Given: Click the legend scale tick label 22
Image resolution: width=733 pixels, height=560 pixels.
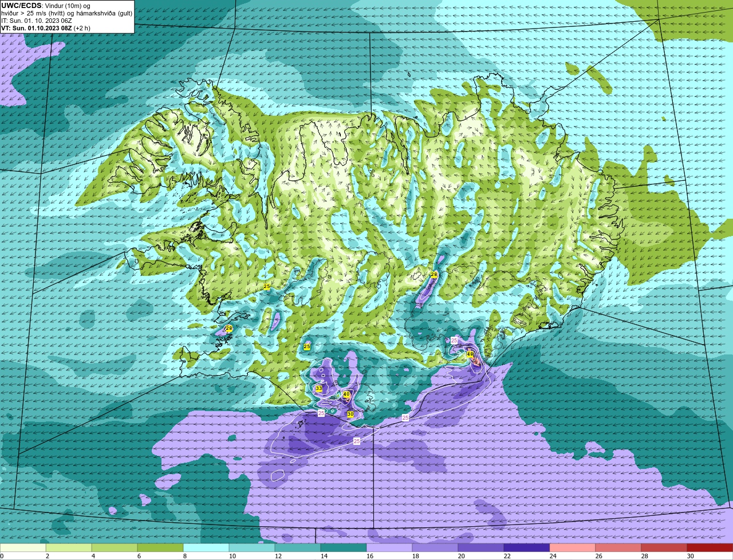Looking at the screenshot, I should click(507, 556).
